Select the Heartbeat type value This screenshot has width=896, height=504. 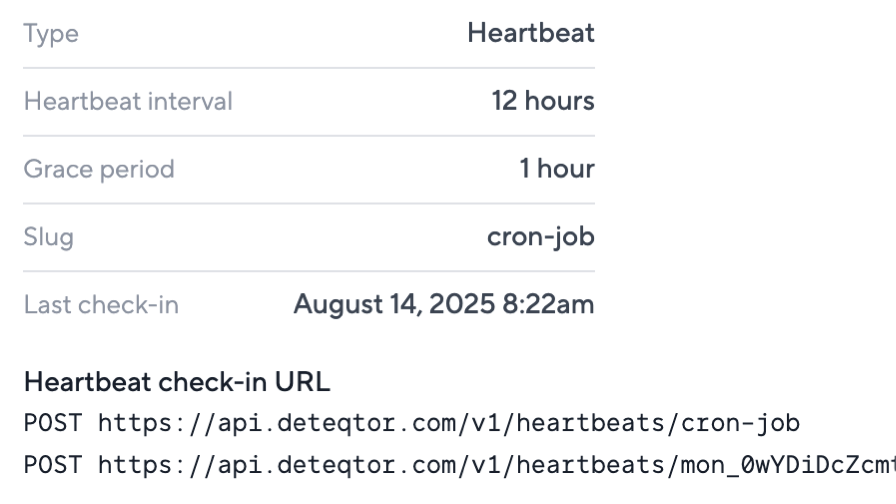(x=531, y=33)
